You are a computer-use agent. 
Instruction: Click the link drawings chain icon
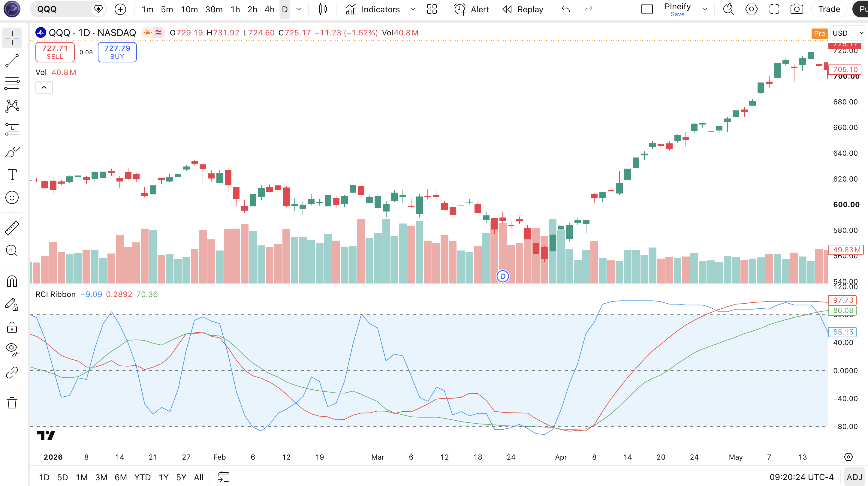12,373
